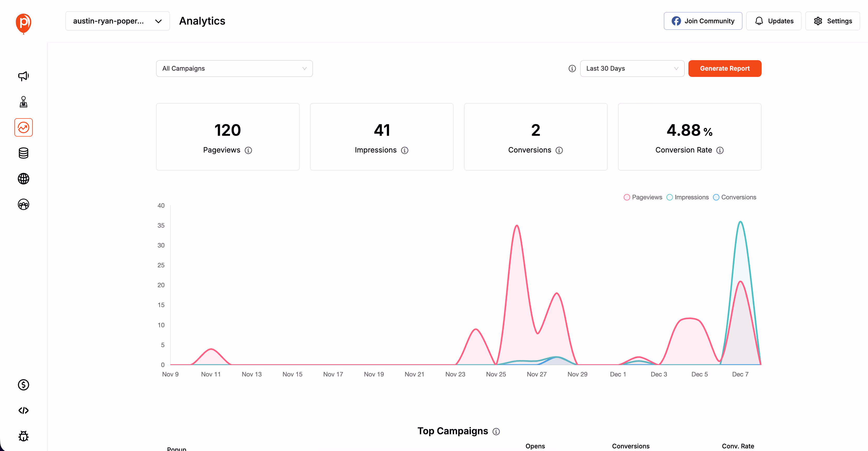Open the embed code sidebar icon

tap(23, 410)
